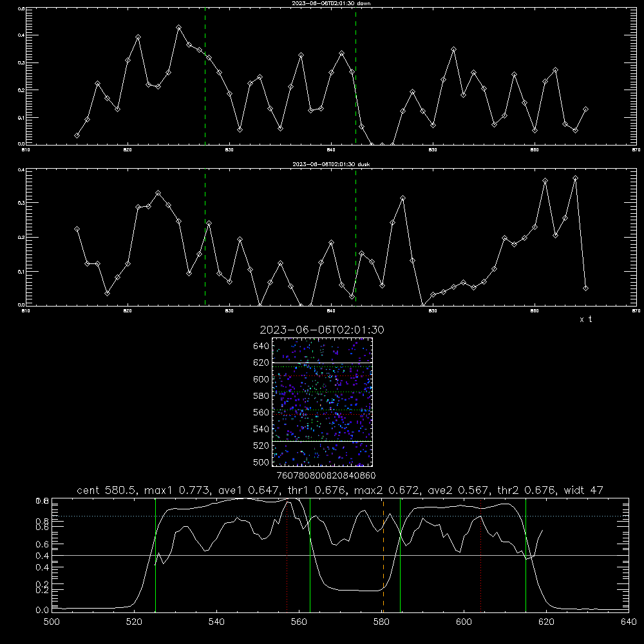Click y-axis label 600 beside color image
This screenshot has height=644, width=644.
click(261, 379)
